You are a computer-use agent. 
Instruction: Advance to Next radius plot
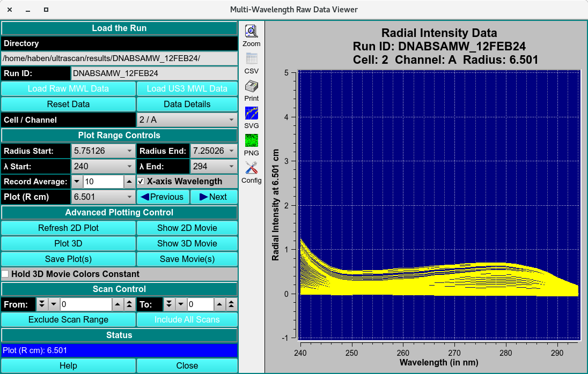[214, 197]
